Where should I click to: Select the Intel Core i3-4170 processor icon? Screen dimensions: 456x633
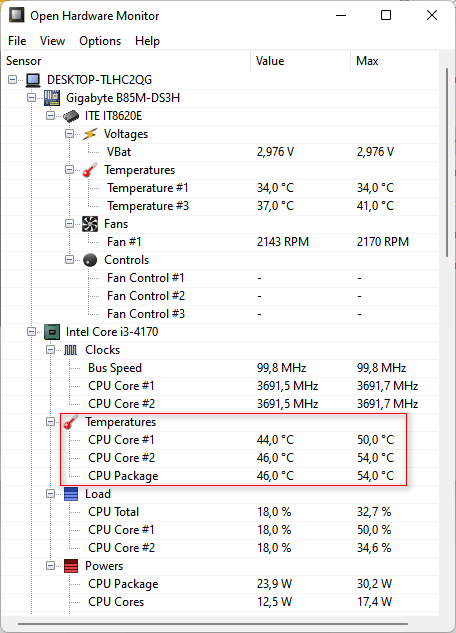point(52,332)
